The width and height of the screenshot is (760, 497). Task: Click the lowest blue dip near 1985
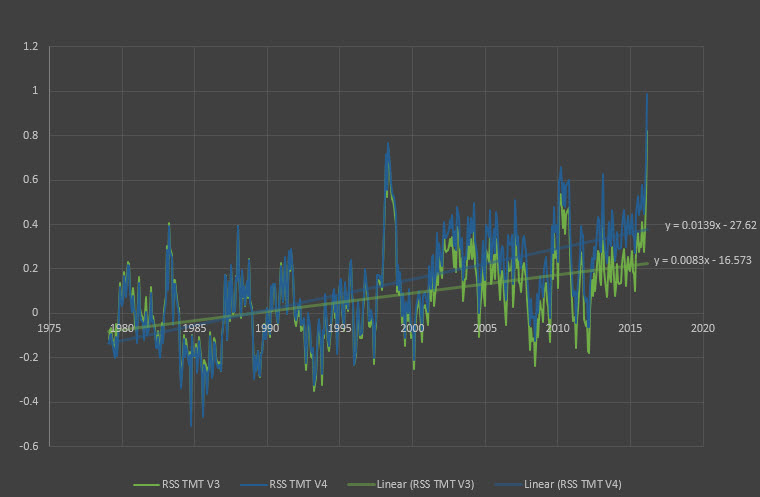(191, 426)
